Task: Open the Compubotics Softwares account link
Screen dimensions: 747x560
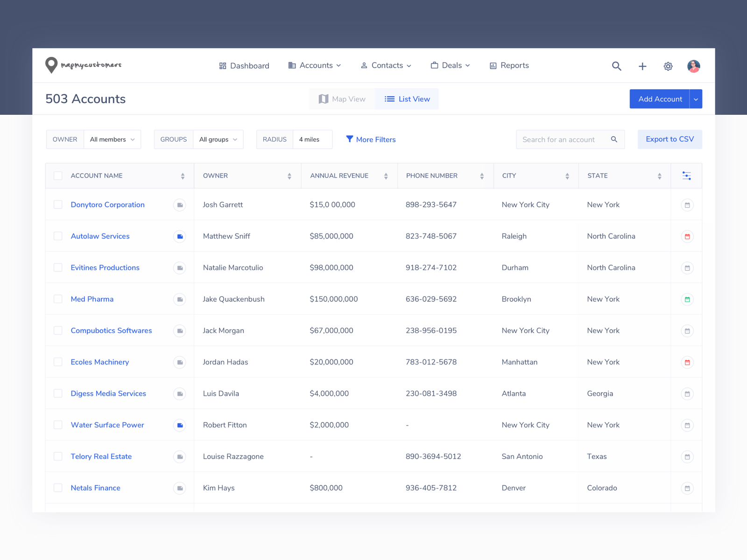Action: pos(111,330)
